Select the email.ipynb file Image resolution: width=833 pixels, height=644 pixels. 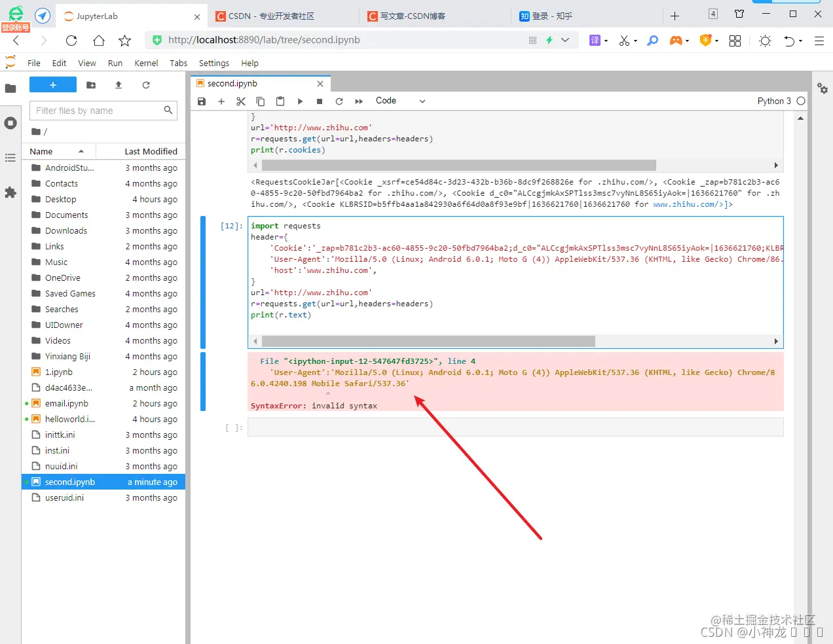[105, 404]
